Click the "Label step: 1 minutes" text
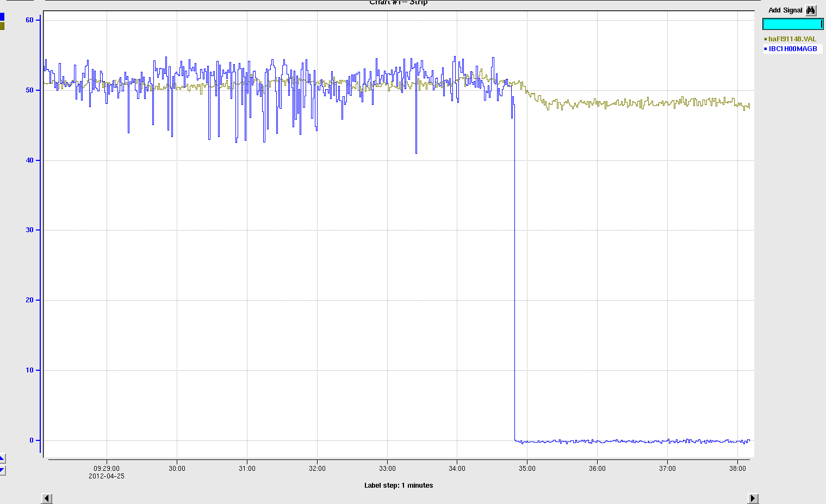826x504 pixels. coord(399,486)
